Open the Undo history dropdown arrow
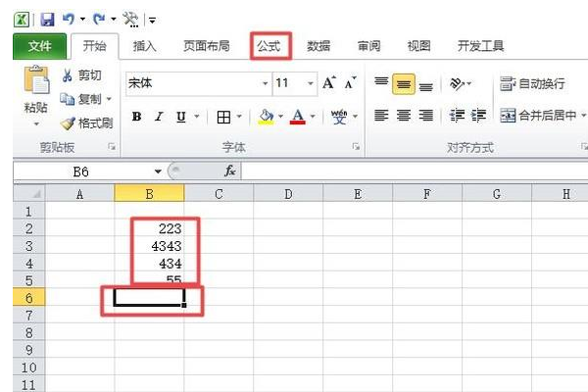 pos(82,20)
